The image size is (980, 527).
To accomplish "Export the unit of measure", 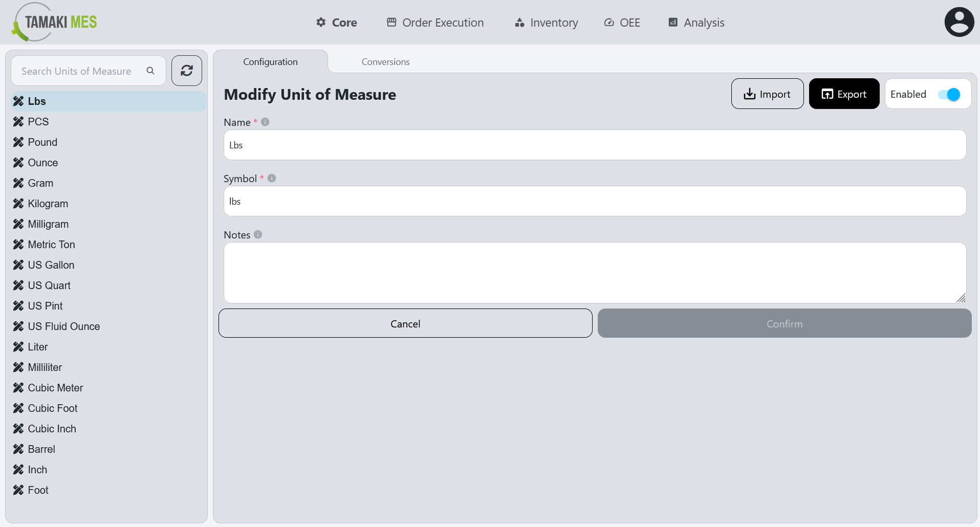I will [x=843, y=94].
